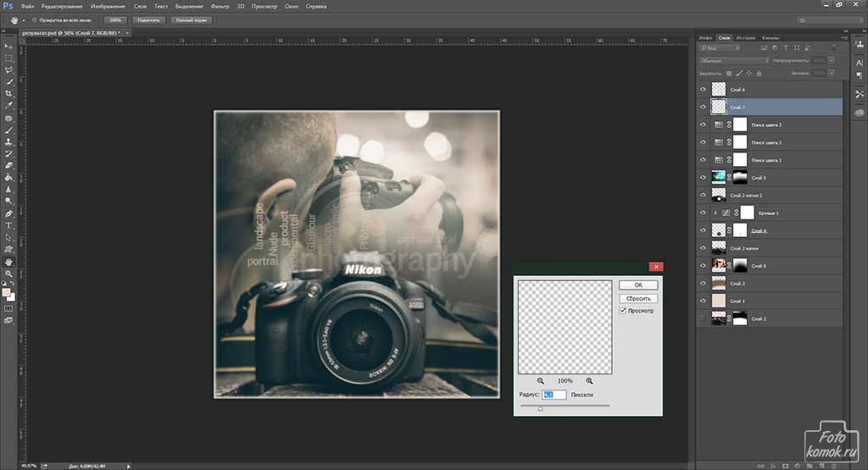Filter layers by adjustment layer icon
Viewport: 868px width, 470px height.
775,48
